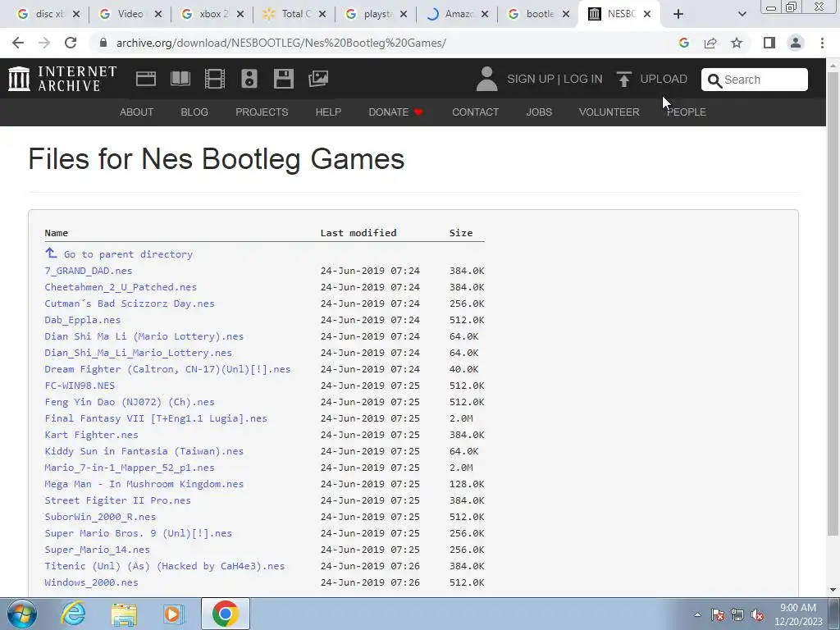840x630 pixels.
Task: Open the VOLUNTEER menu item
Action: click(x=609, y=112)
